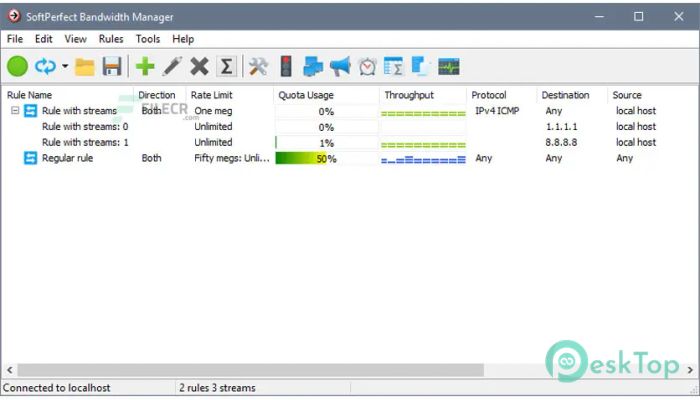The image size is (700, 400).
Task: Click the 1.1.1.1 destination cell
Action: pyautogui.click(x=562, y=127)
